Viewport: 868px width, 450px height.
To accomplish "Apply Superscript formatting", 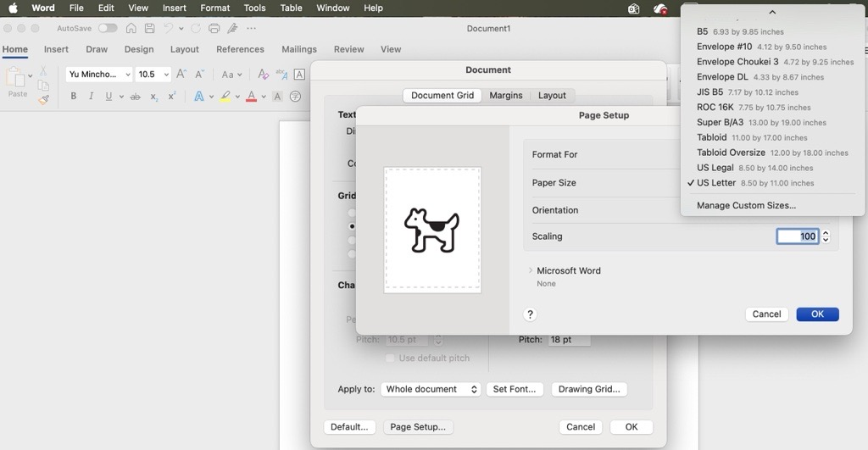I will (172, 96).
